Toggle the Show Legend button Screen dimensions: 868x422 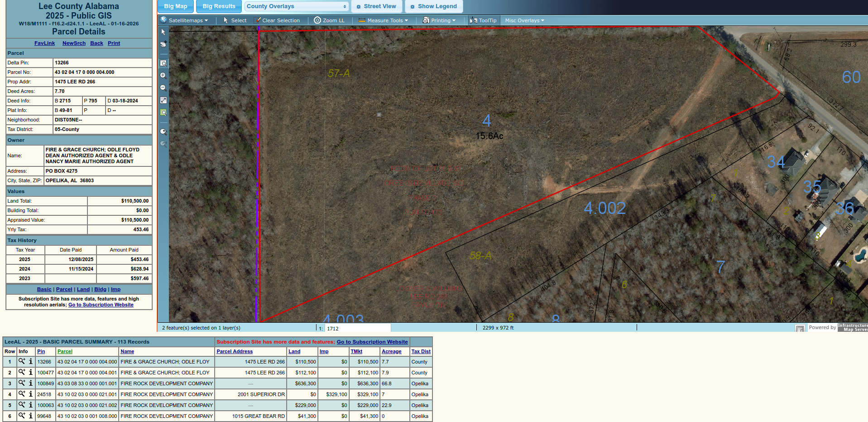click(x=433, y=6)
